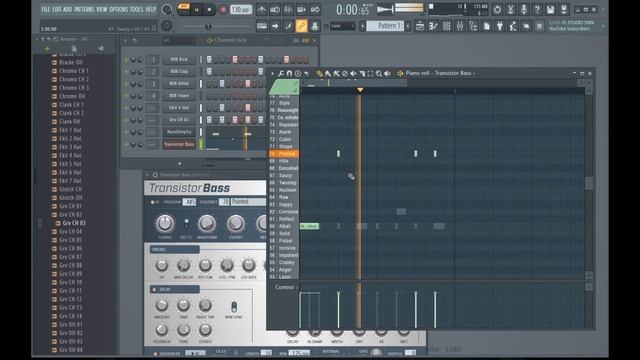This screenshot has width=640, height=360.
Task: Open the plugin picker plug icon
Action: [500, 26]
